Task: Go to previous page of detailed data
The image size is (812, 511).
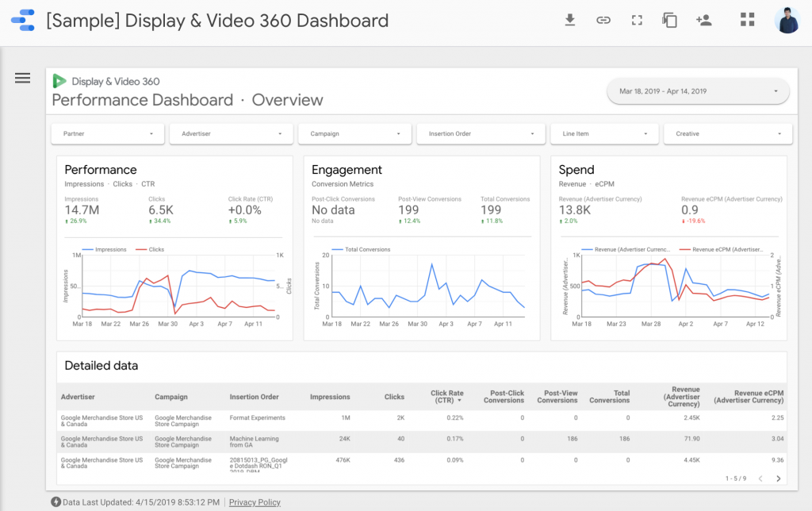Action: tap(760, 478)
